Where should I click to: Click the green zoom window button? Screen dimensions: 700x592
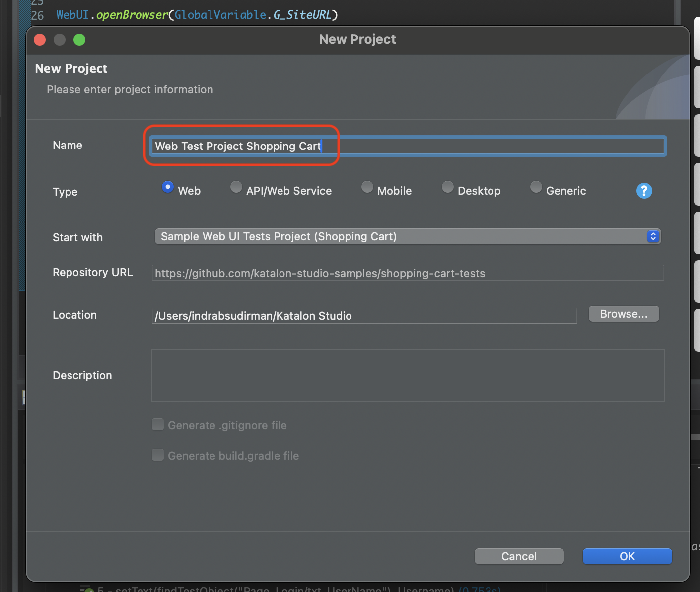[79, 40]
